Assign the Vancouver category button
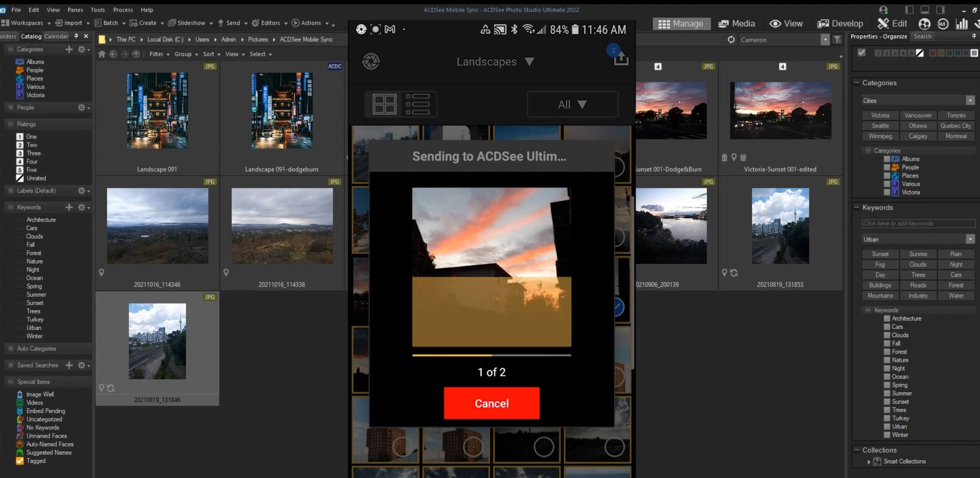980x478 pixels. tap(918, 115)
